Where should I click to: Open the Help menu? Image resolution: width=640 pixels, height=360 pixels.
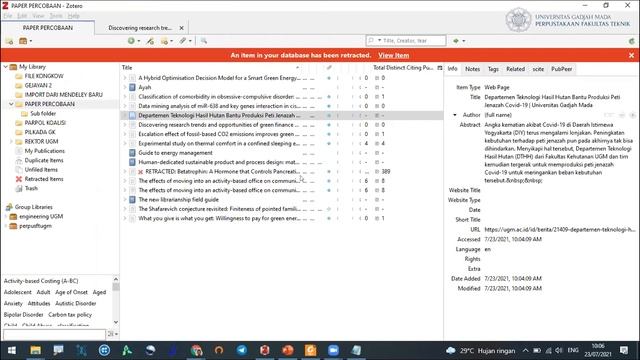pyautogui.click(x=73, y=16)
